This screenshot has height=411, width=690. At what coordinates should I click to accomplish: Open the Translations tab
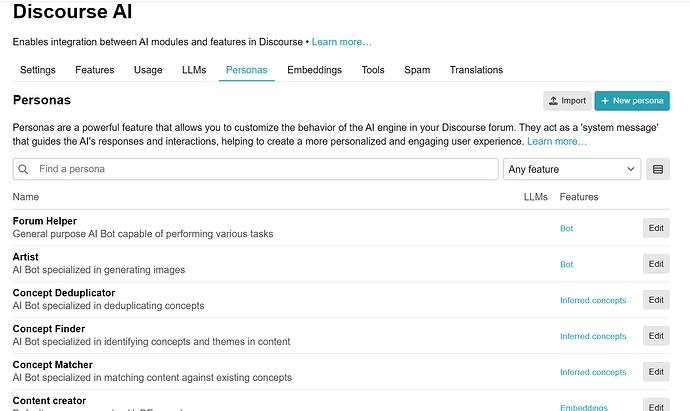tap(476, 70)
